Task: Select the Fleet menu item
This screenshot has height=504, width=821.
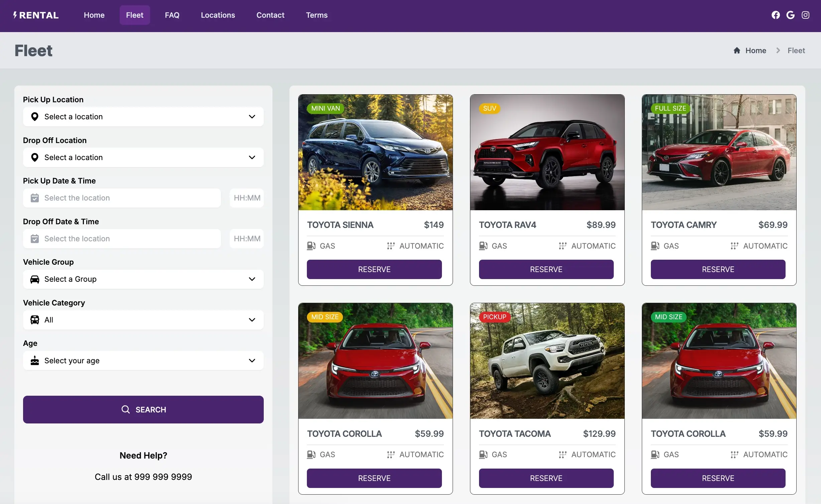Action: click(x=134, y=15)
